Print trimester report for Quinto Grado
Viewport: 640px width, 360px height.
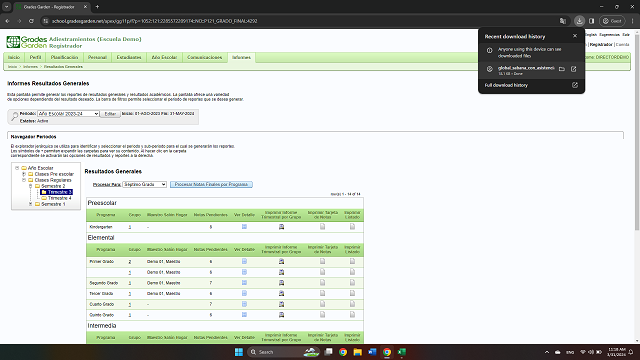click(281, 315)
